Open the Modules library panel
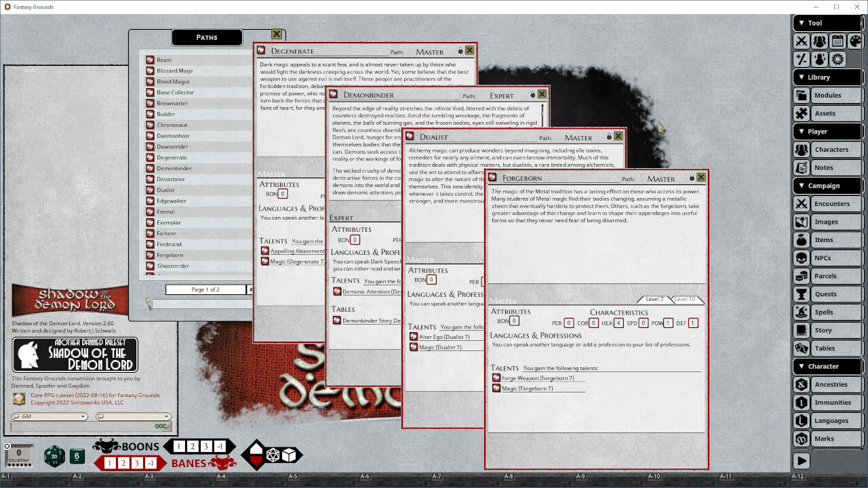Image resolution: width=868 pixels, height=488 pixels. coord(827,95)
